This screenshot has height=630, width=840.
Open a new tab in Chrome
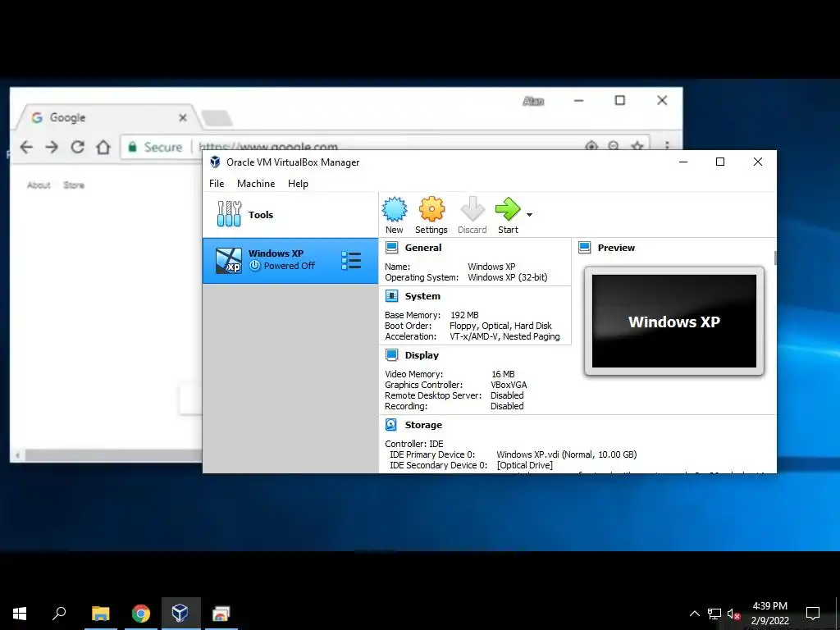[217, 118]
